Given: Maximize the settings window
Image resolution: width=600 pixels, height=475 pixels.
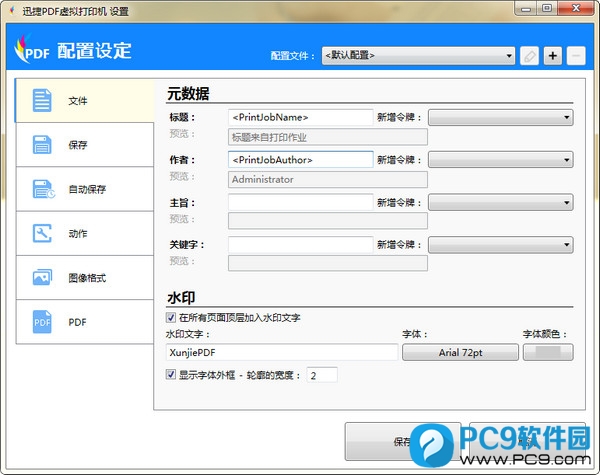Looking at the screenshot, I should (547, 8).
